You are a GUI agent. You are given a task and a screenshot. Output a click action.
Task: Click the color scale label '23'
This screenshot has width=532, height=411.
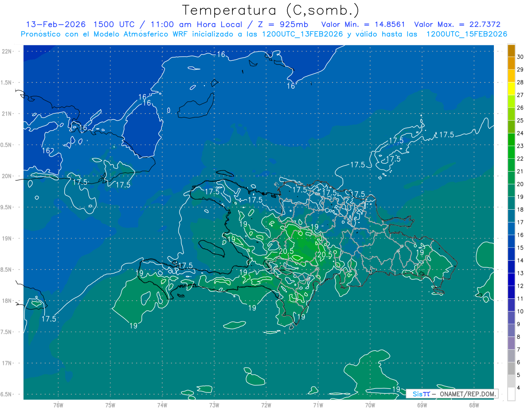pos(520,146)
